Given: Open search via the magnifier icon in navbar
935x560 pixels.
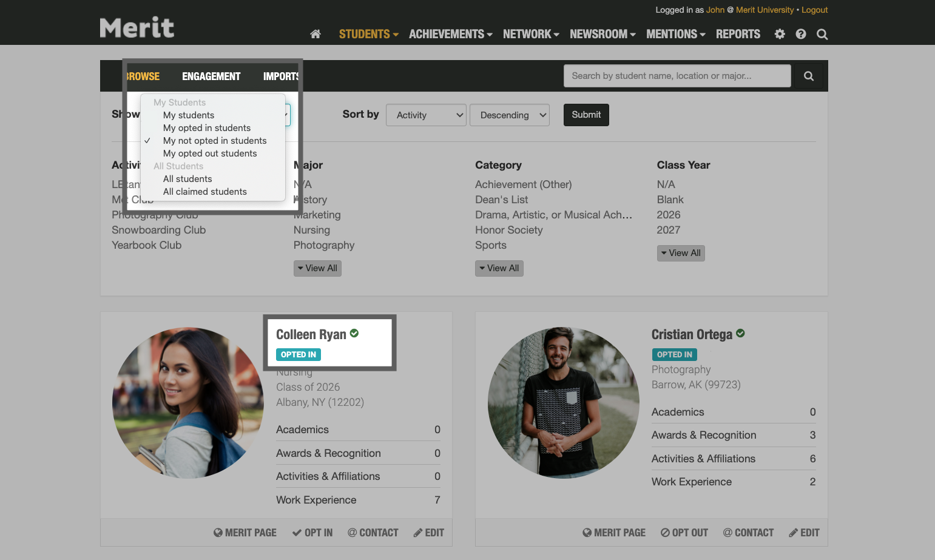Looking at the screenshot, I should (822, 34).
